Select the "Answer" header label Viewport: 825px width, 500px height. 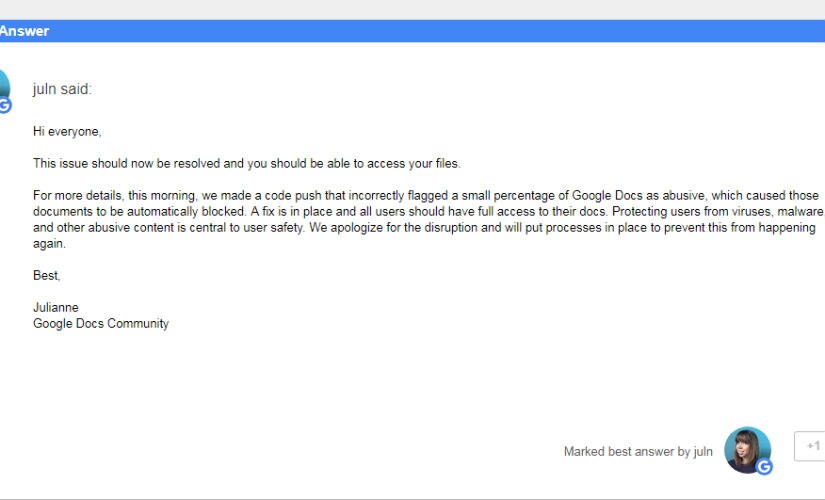[24, 31]
